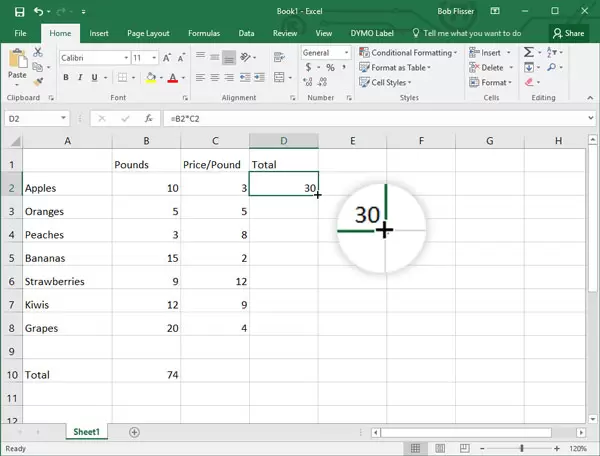Screen dimensions: 600x456
Task: Click the Cut scissors icon
Action: (38, 51)
